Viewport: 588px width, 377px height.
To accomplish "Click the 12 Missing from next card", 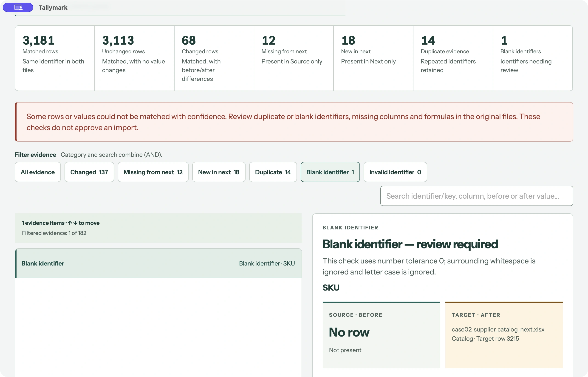I will click(x=294, y=58).
